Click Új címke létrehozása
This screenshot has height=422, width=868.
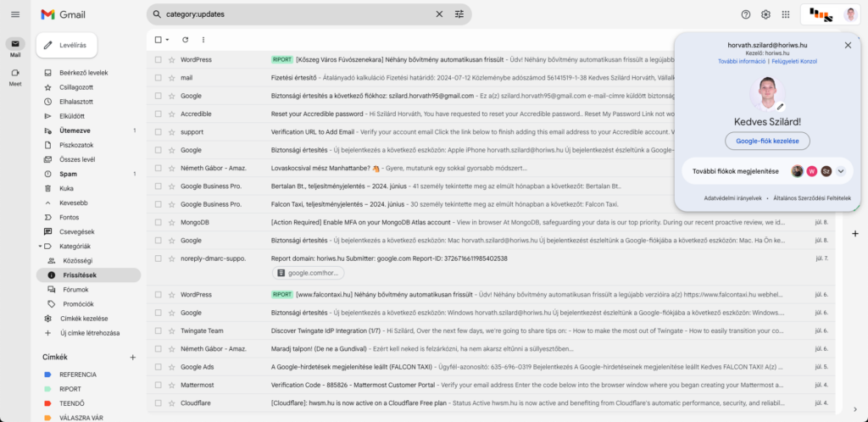88,333
